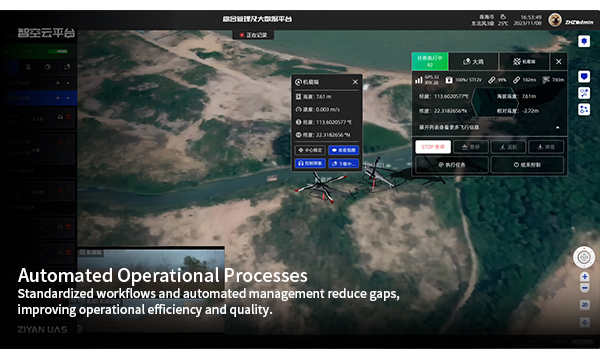
Task: Open the top map tool icon on the right edge
Action: (584, 41)
